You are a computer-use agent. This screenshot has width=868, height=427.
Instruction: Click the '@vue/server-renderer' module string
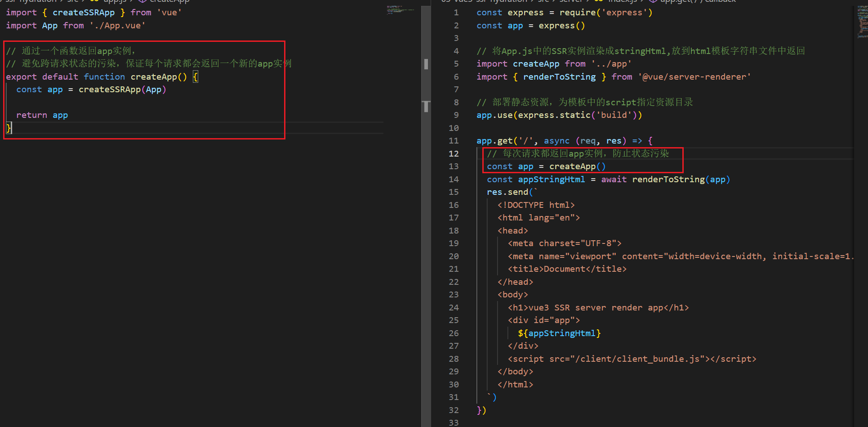(694, 77)
